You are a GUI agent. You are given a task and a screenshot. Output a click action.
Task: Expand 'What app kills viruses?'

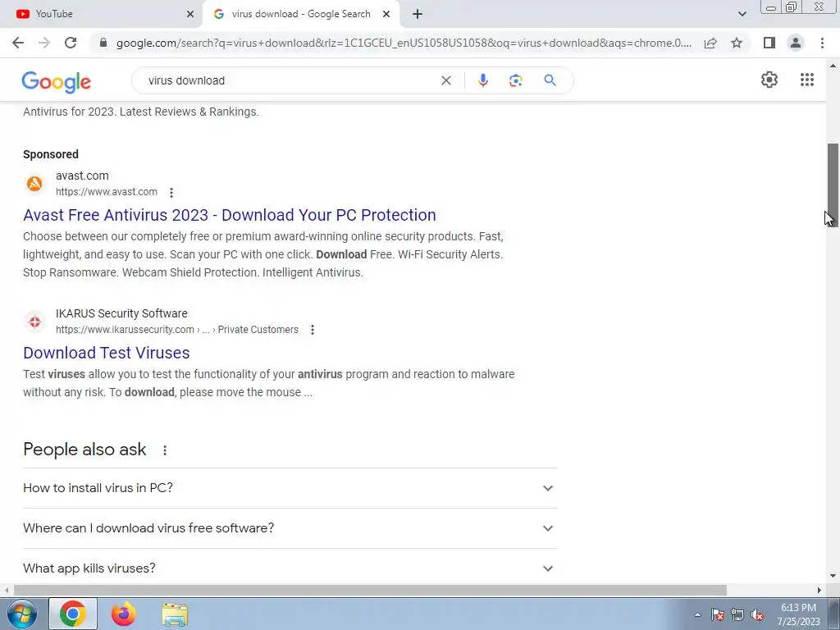click(x=290, y=568)
